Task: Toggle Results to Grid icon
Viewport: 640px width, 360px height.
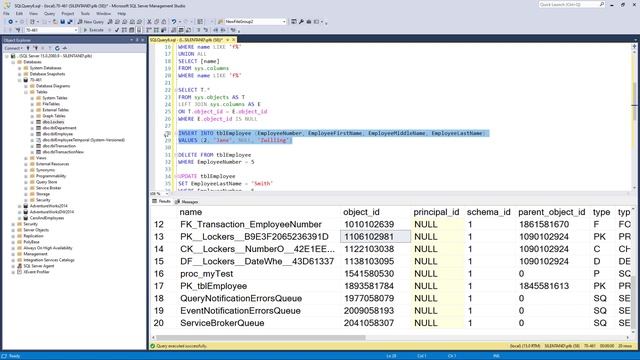Action: pos(181,30)
